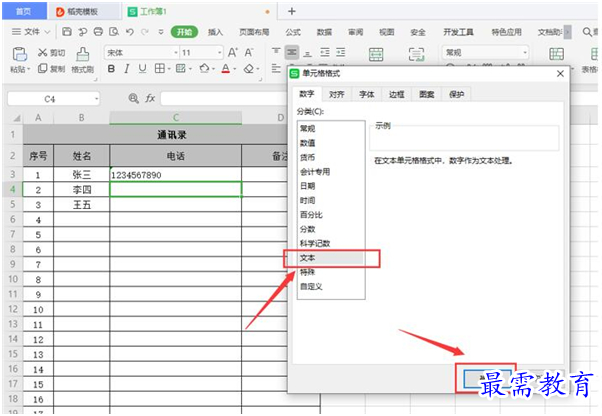
Task: Select 自定义 in the category list
Action: click(x=331, y=286)
